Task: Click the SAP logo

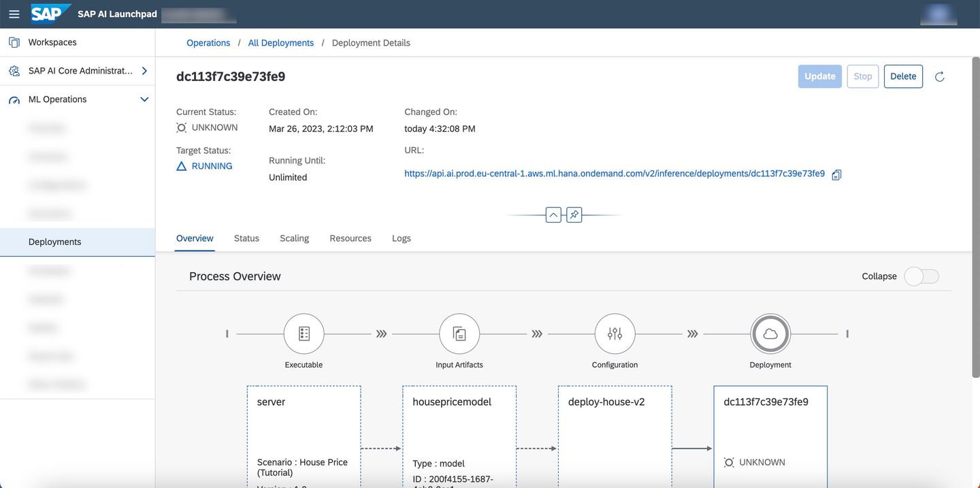Action: [x=51, y=13]
